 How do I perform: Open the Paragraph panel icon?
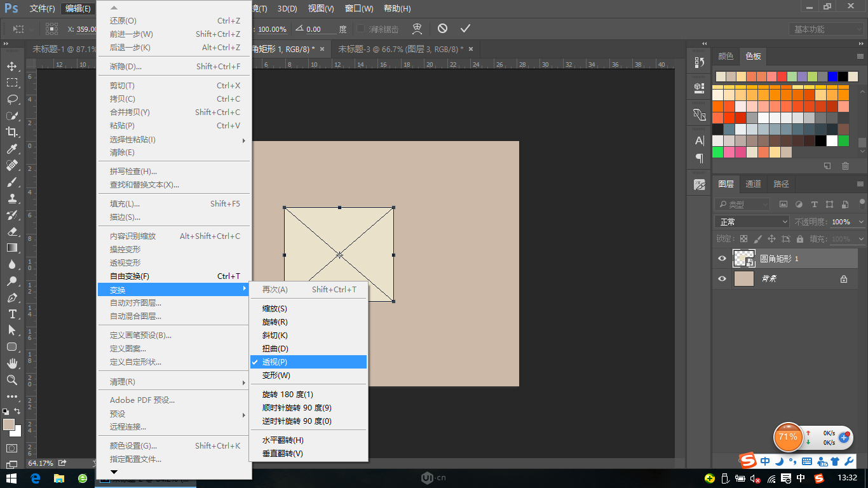tap(700, 158)
